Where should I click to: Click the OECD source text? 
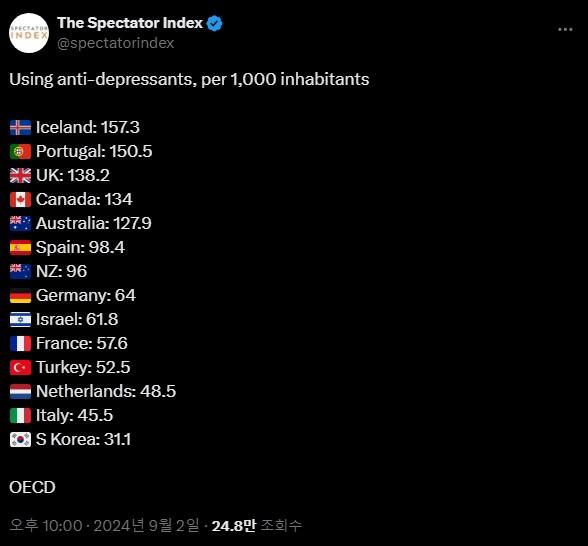pos(32,488)
